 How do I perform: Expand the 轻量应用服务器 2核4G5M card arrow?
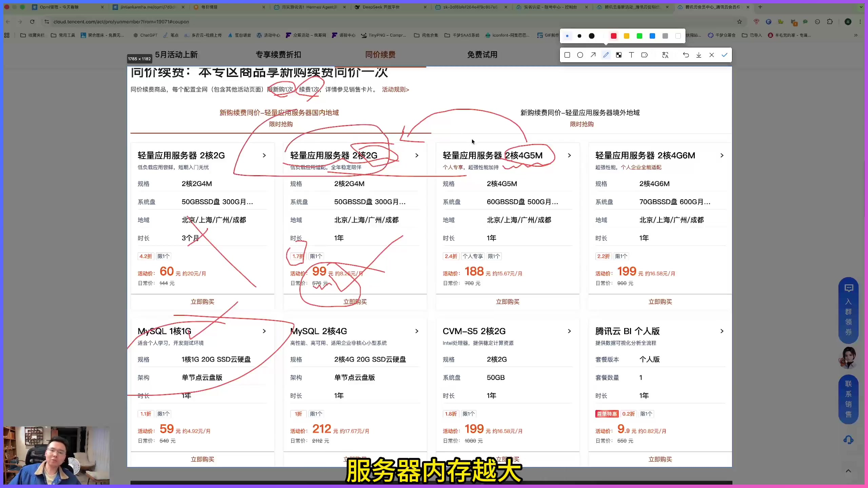[x=570, y=155]
